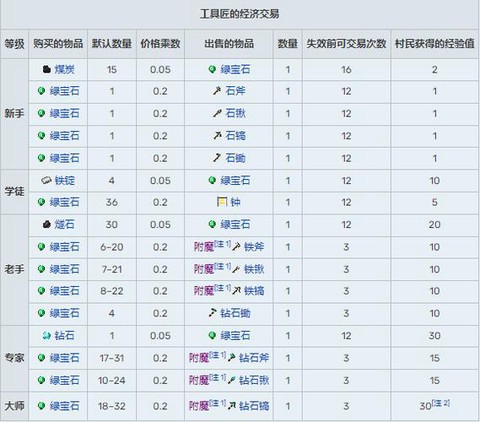Open the 石锹 item link

coord(235,113)
